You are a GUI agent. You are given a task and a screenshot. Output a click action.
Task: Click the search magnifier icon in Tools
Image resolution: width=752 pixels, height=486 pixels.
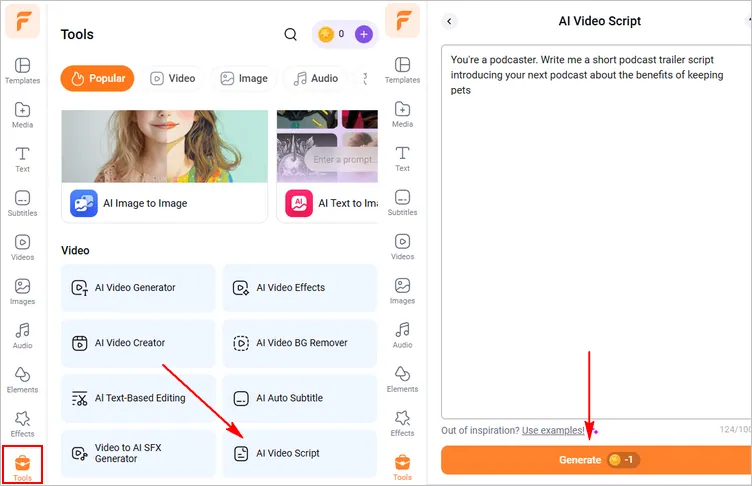[290, 34]
